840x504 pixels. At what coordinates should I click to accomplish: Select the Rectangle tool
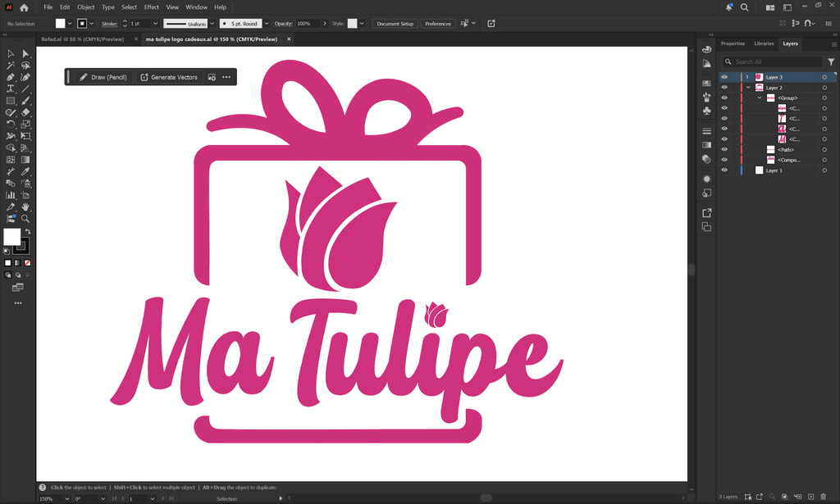point(10,101)
